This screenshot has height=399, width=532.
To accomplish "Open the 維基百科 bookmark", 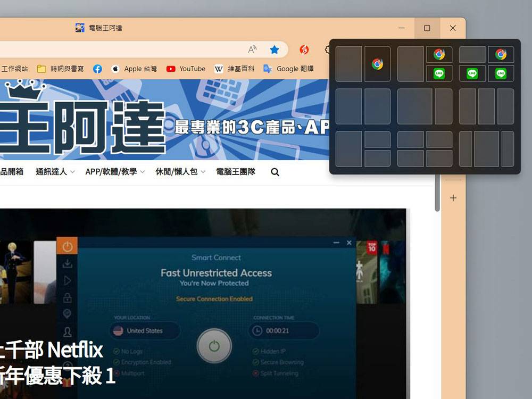I will coord(234,69).
